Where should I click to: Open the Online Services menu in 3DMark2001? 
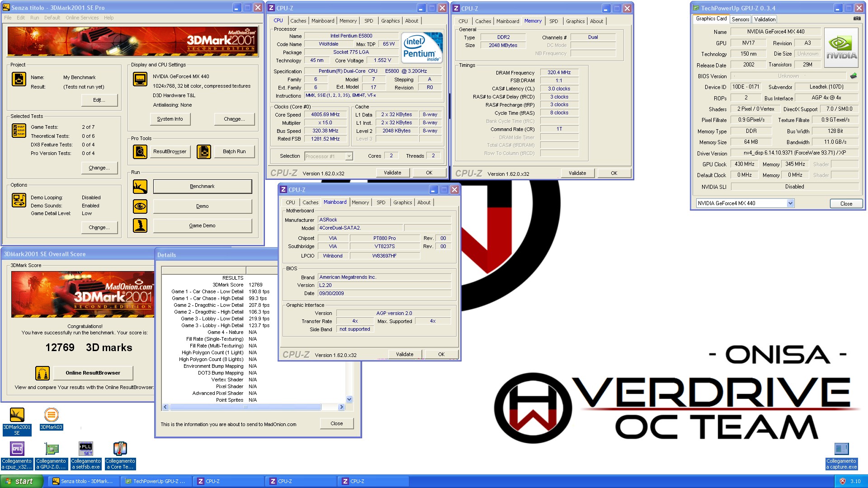click(x=82, y=18)
